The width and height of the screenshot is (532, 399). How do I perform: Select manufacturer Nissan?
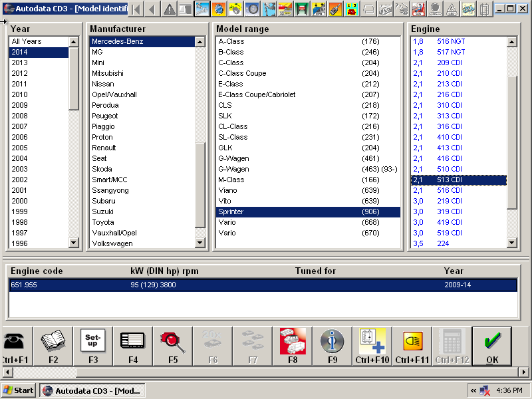tap(142, 84)
